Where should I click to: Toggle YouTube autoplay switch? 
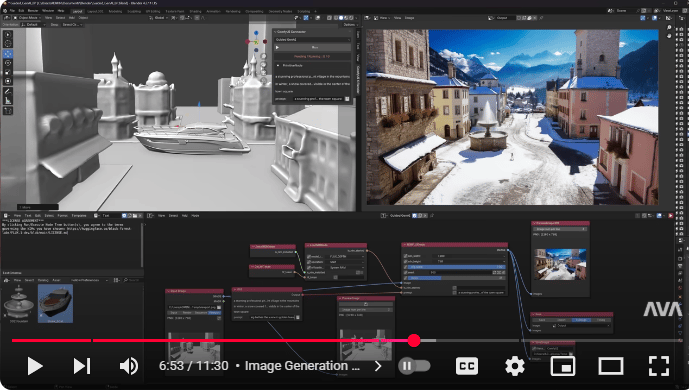tap(414, 366)
